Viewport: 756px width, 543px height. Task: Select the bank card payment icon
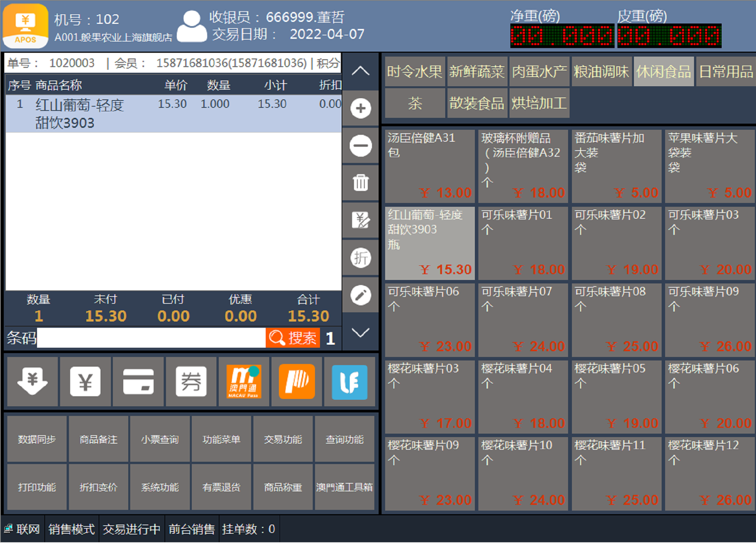[138, 381]
